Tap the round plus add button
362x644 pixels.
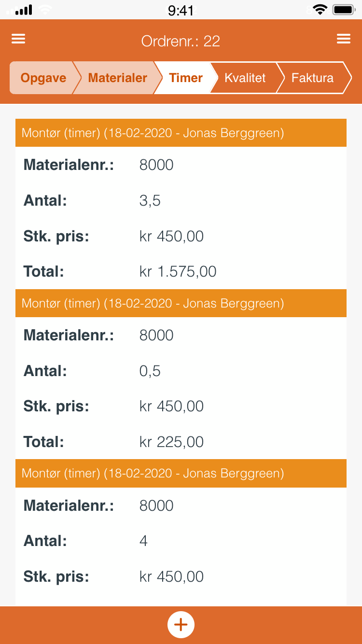pyautogui.click(x=181, y=625)
